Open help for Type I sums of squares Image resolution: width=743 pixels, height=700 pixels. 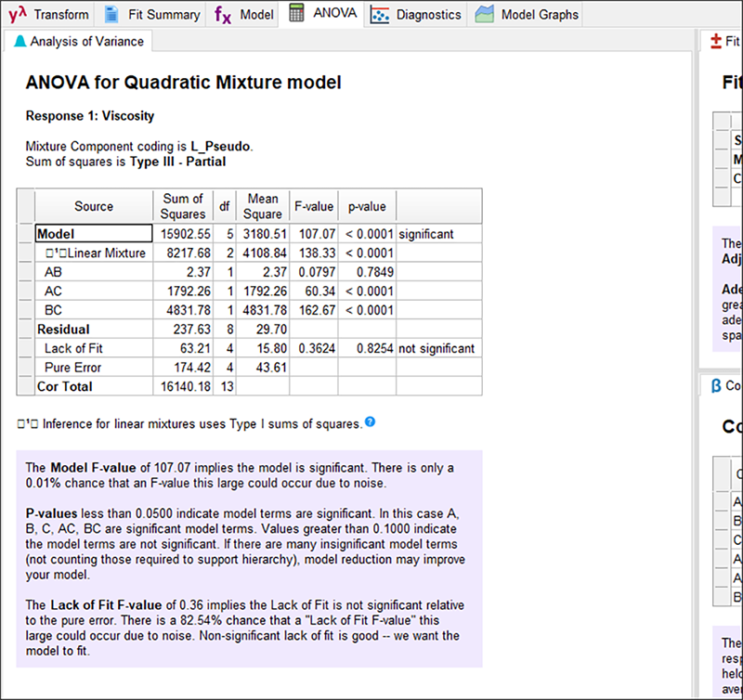click(x=371, y=422)
